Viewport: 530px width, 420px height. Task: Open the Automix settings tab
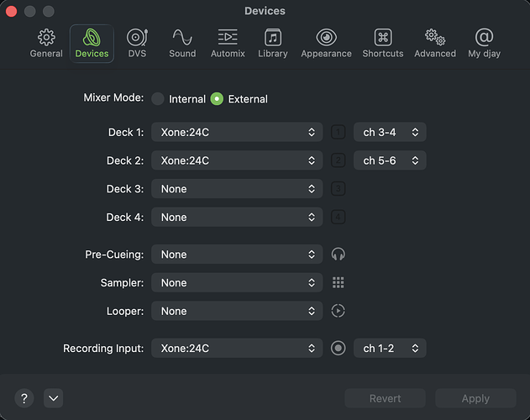click(228, 44)
